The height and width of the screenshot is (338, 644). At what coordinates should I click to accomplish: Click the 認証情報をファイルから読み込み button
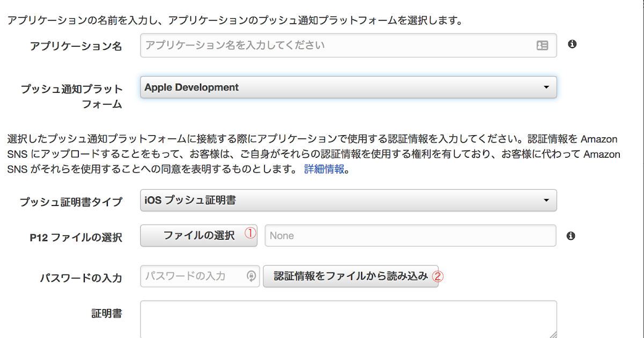coord(349,276)
